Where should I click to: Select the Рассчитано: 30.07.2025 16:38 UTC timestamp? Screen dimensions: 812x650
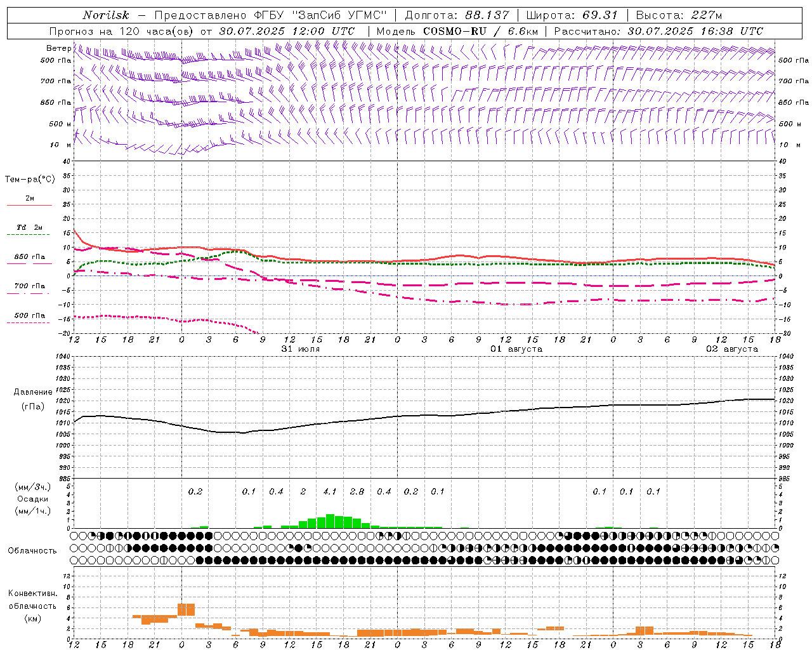(658, 31)
